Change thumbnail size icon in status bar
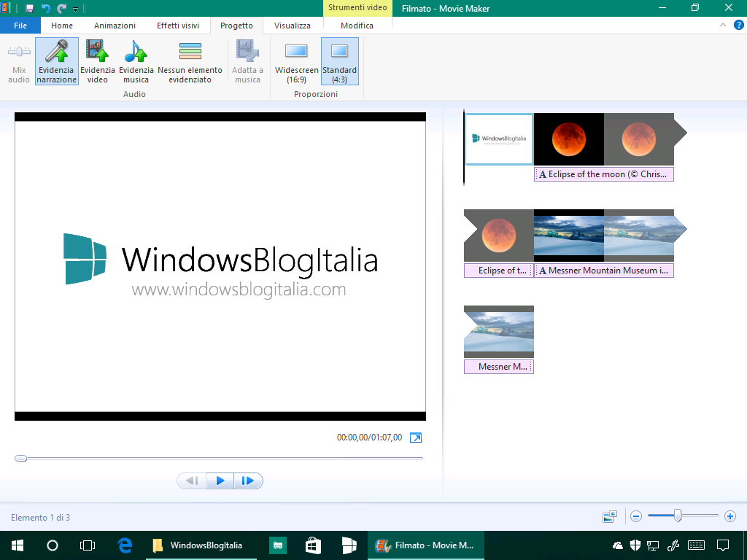 [x=609, y=516]
